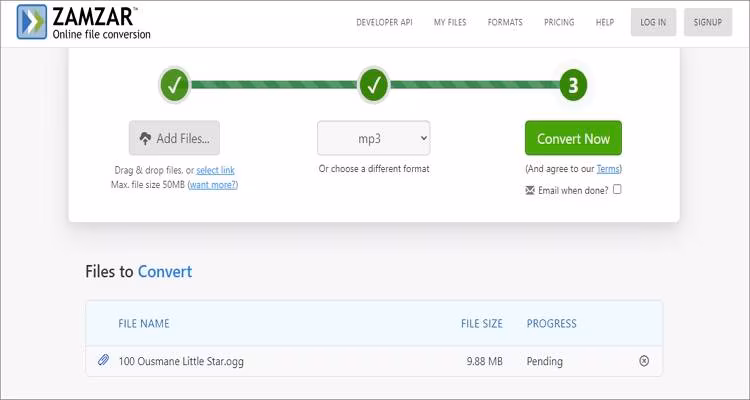Open the Pricing page
Image resolution: width=750 pixels, height=400 pixels.
(559, 22)
